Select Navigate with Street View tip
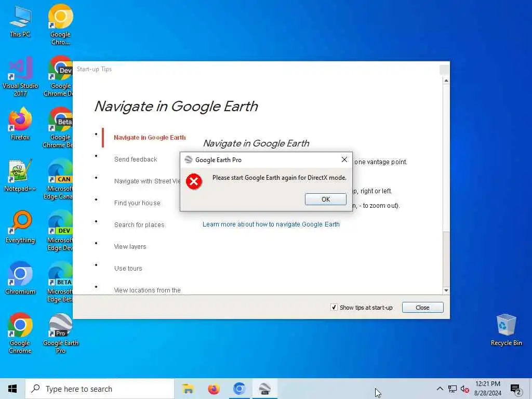 pyautogui.click(x=147, y=181)
